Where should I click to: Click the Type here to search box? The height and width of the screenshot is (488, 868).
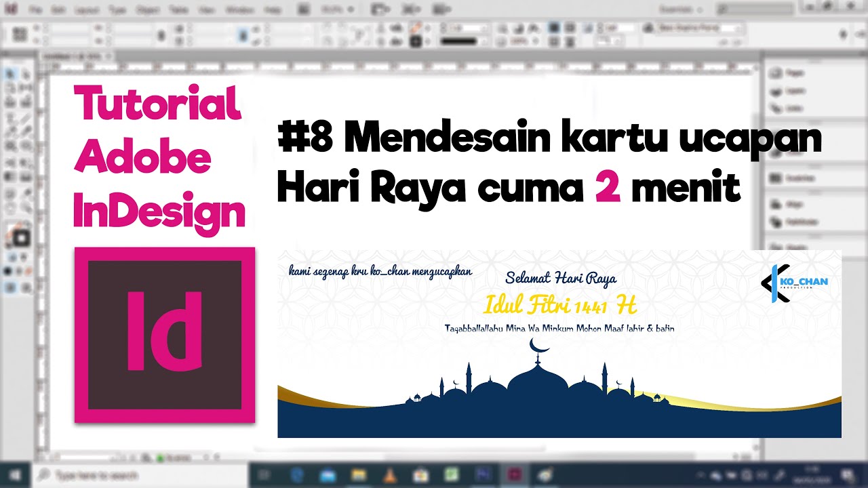click(139, 474)
